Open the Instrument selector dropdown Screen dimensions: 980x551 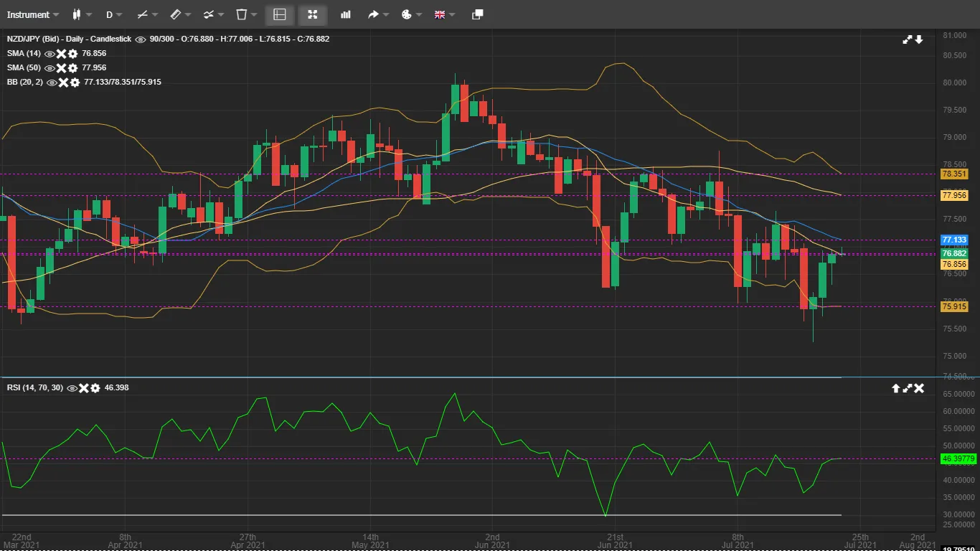pos(33,14)
